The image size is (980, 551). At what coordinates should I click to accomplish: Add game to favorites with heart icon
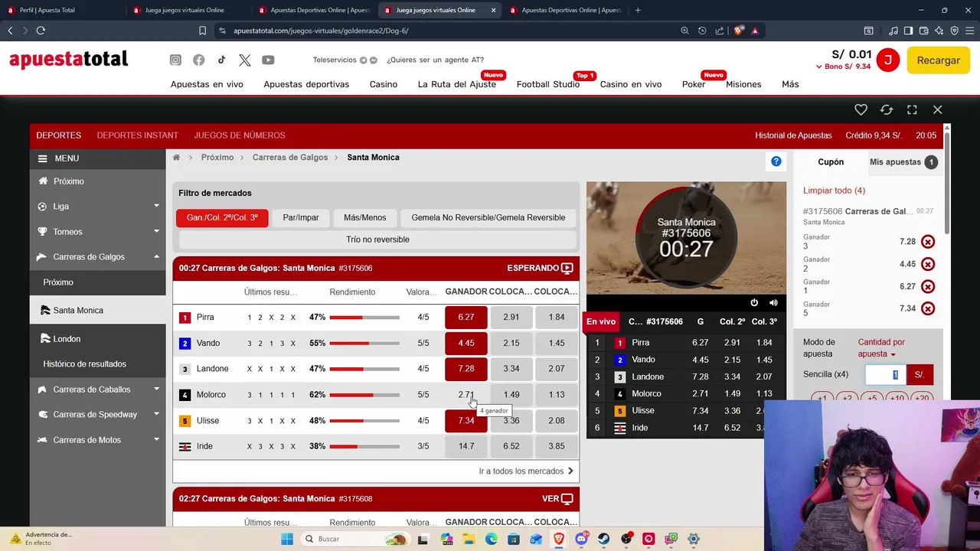click(x=861, y=109)
